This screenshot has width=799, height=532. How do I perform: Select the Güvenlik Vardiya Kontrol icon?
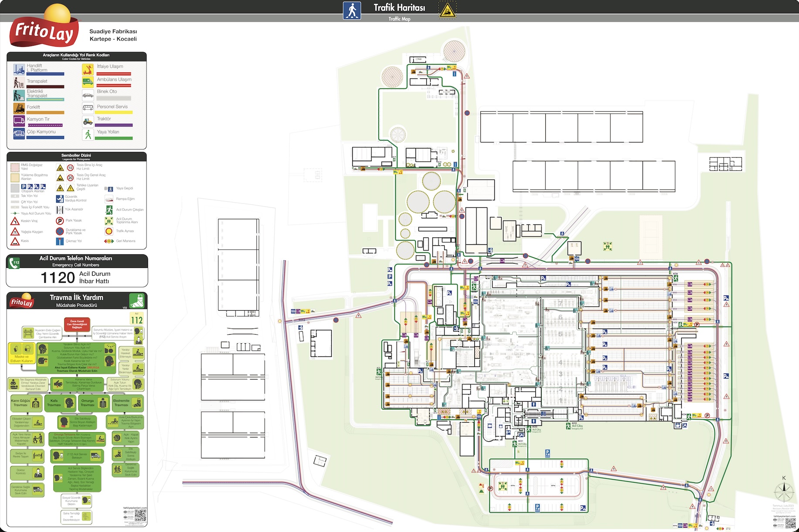click(60, 199)
